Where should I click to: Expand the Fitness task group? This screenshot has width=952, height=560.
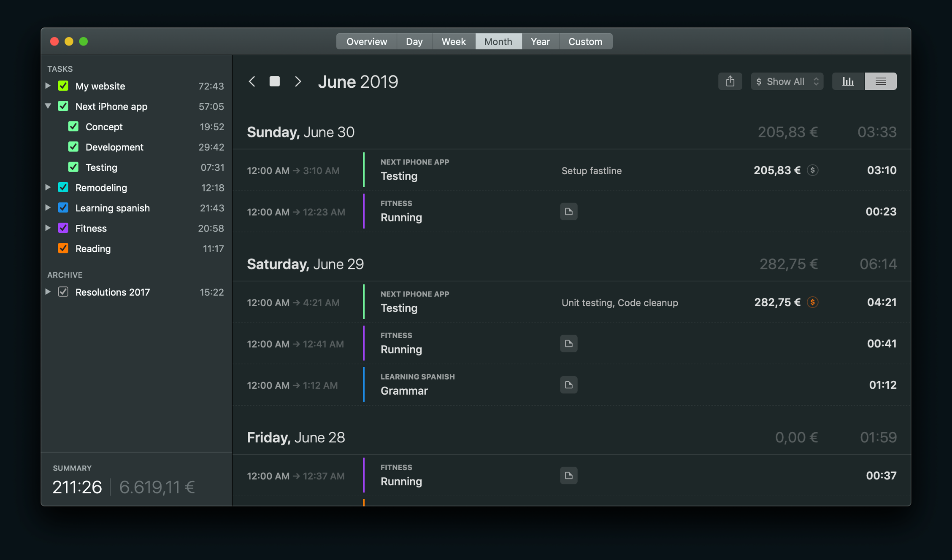pyautogui.click(x=48, y=228)
